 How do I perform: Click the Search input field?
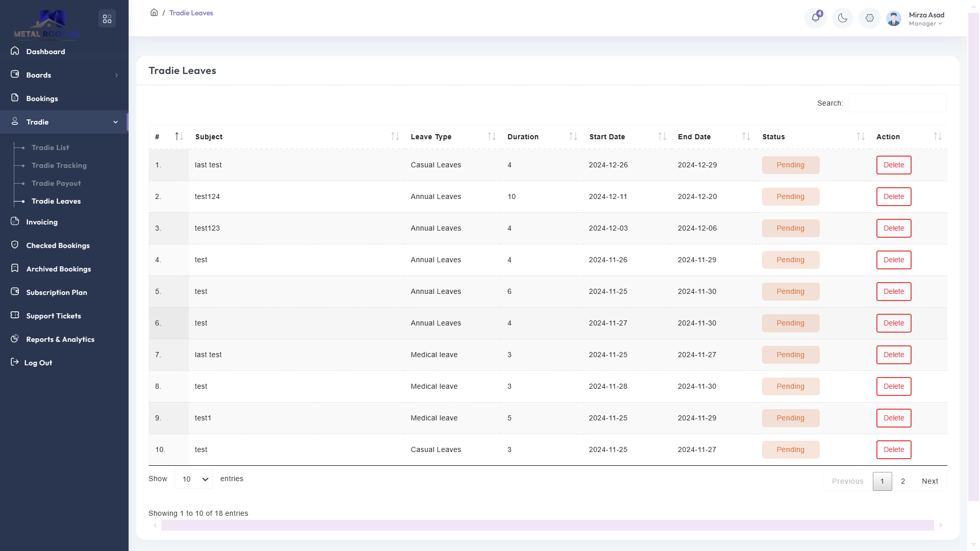(897, 103)
